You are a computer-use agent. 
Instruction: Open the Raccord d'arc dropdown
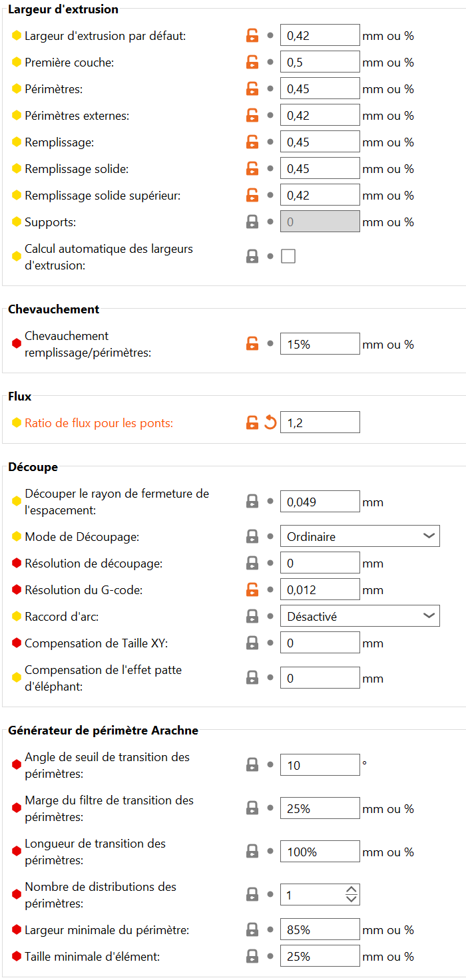[x=360, y=616]
